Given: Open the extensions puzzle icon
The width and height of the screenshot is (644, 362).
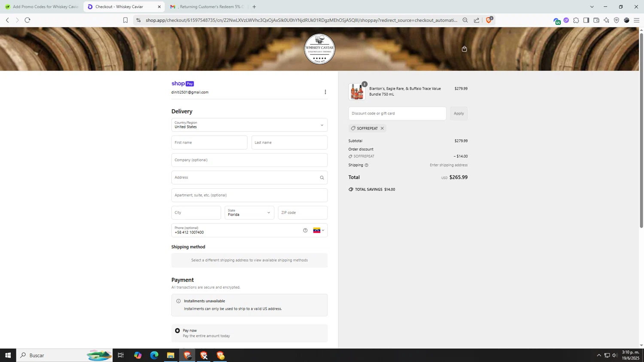Looking at the screenshot, I should pyautogui.click(x=576, y=20).
